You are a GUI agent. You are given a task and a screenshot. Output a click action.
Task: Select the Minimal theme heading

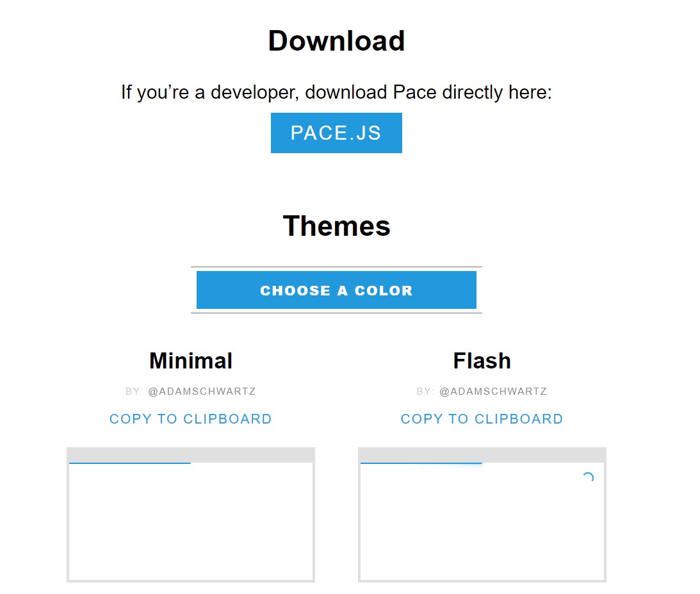click(x=191, y=361)
